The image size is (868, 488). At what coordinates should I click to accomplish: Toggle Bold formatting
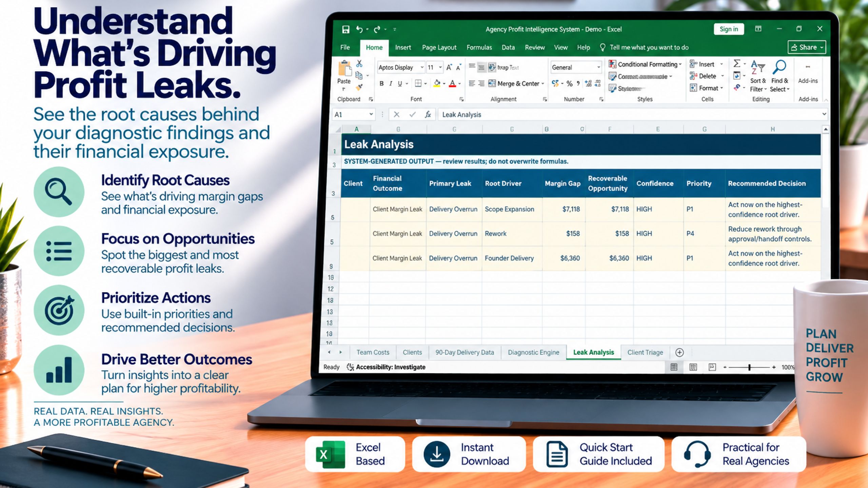point(381,83)
